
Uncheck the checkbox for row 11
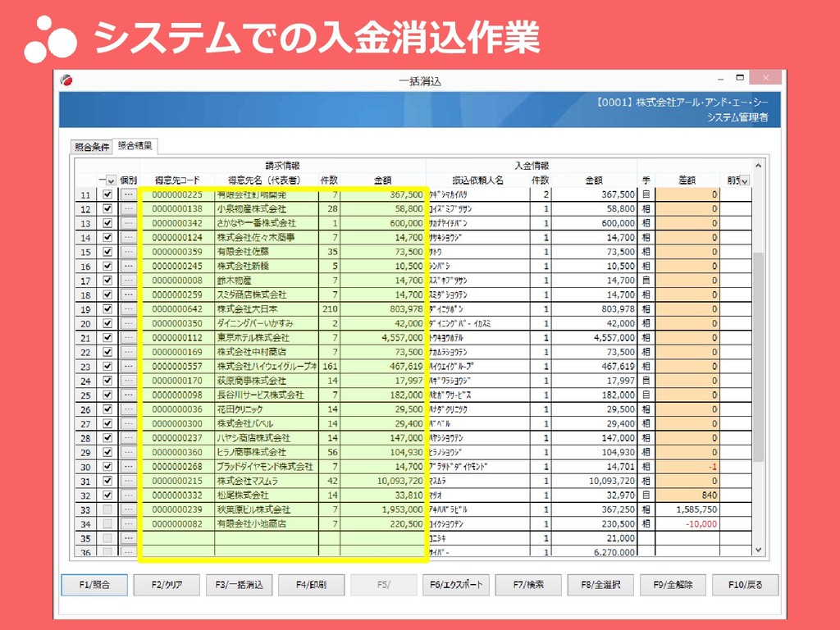click(107, 194)
